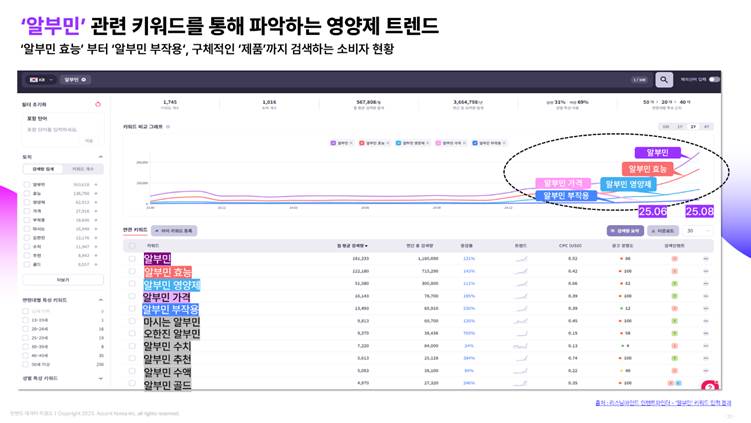Screen dimensions: 751x423
Task: Check the box for 알부민 효능 row
Action: [x=132, y=271]
